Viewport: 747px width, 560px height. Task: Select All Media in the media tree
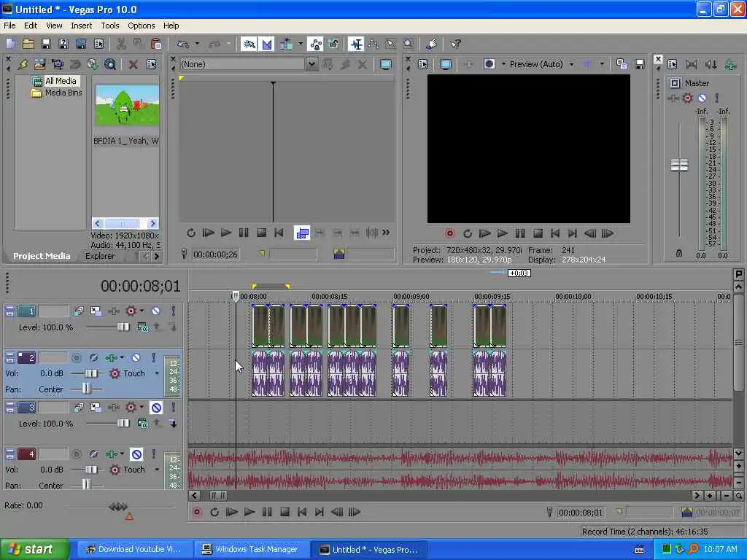(61, 81)
